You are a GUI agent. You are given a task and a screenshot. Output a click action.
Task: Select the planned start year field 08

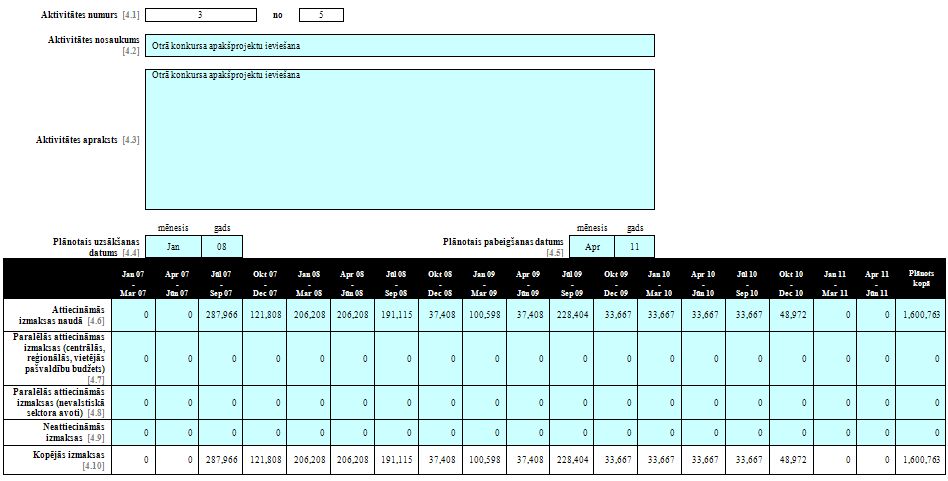(x=222, y=247)
